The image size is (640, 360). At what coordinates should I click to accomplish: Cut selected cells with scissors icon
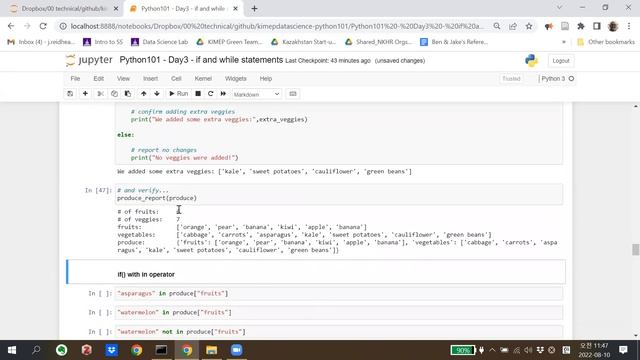point(100,94)
